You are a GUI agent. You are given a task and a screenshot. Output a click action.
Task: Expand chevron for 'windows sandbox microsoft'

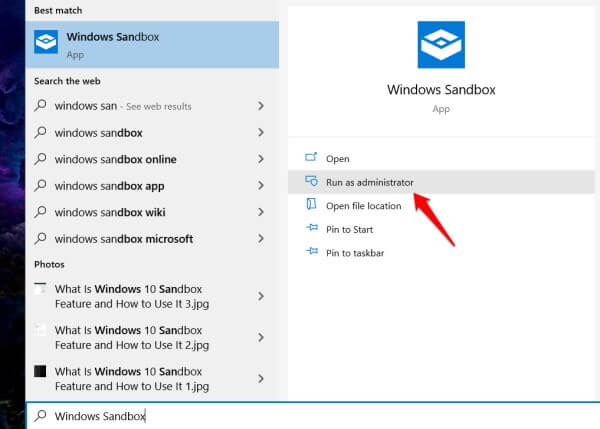pyautogui.click(x=261, y=239)
